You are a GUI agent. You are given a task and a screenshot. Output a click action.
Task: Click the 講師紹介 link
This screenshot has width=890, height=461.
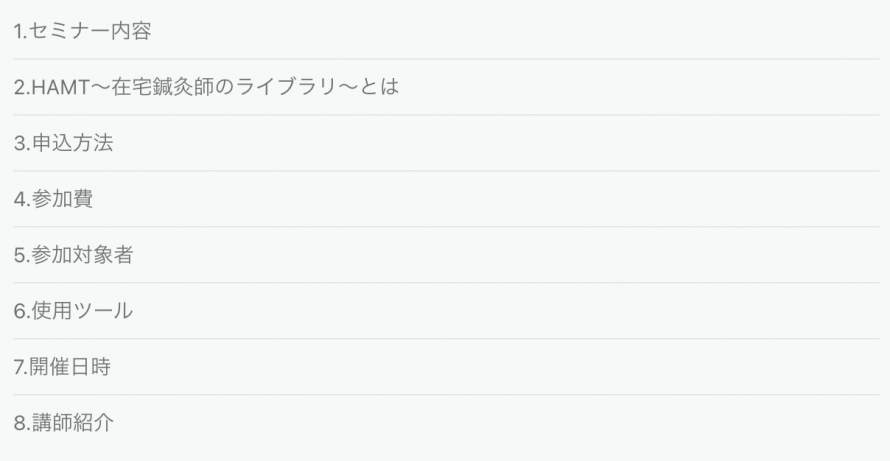(63, 423)
